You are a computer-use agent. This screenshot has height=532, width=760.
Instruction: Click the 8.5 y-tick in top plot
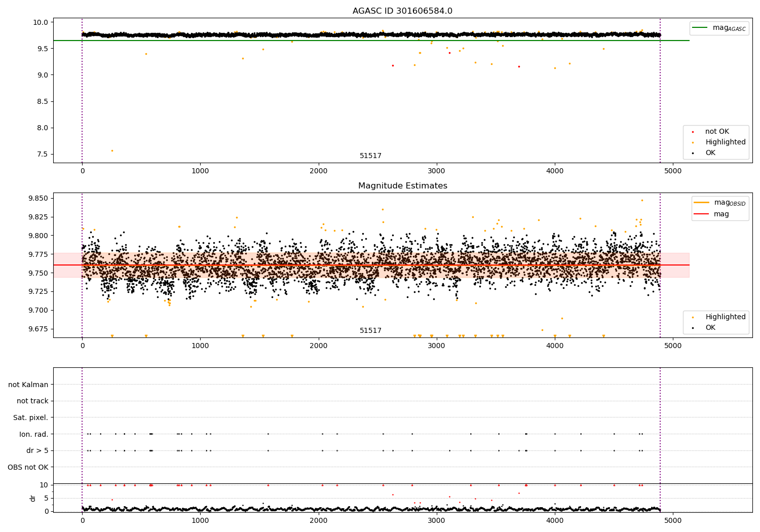coord(43,101)
